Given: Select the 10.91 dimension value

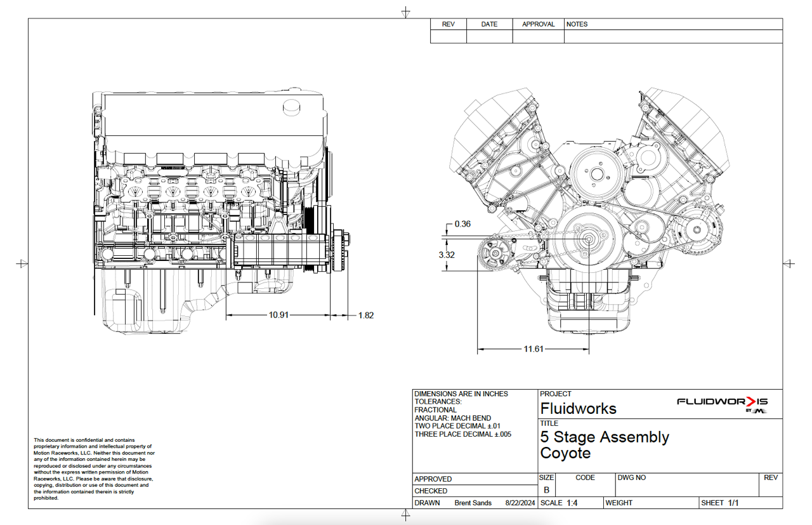Looking at the screenshot, I should pos(279,315).
